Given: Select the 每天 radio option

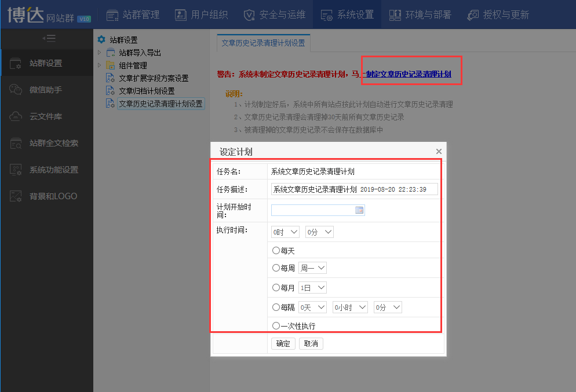Looking at the screenshot, I should point(276,251).
